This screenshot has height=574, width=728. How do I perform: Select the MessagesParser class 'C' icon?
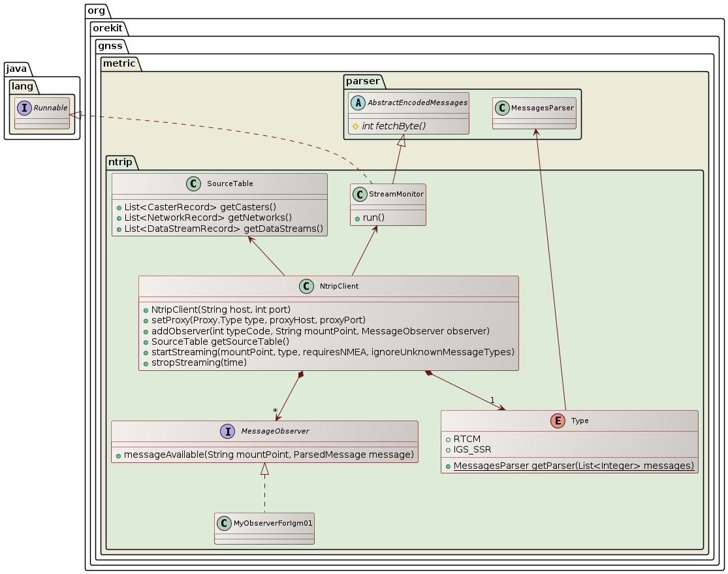point(503,107)
